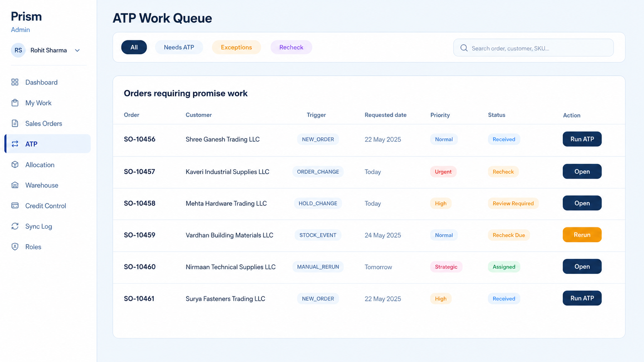Open order SO-10460
This screenshot has width=644, height=362.
582,267
